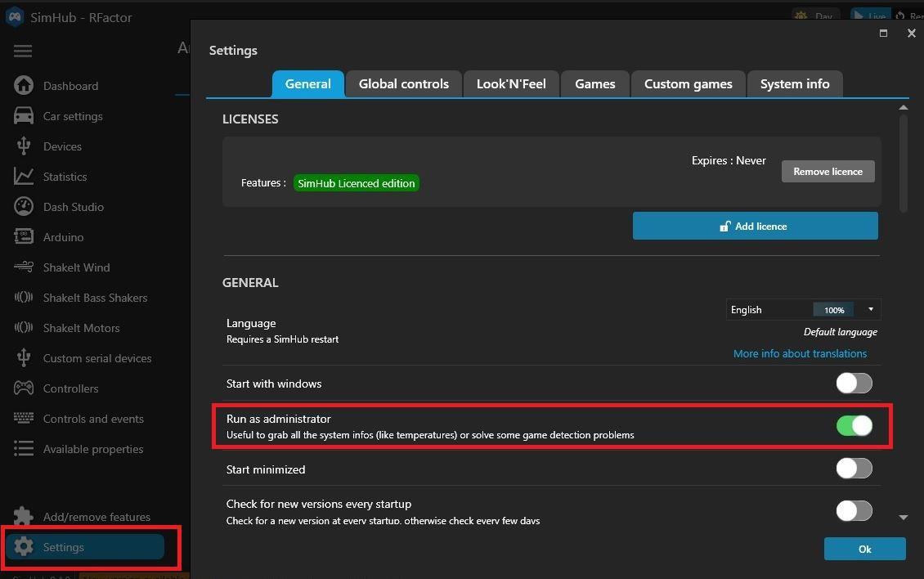The width and height of the screenshot is (924, 579).
Task: Click the Add licence button
Action: 755,226
